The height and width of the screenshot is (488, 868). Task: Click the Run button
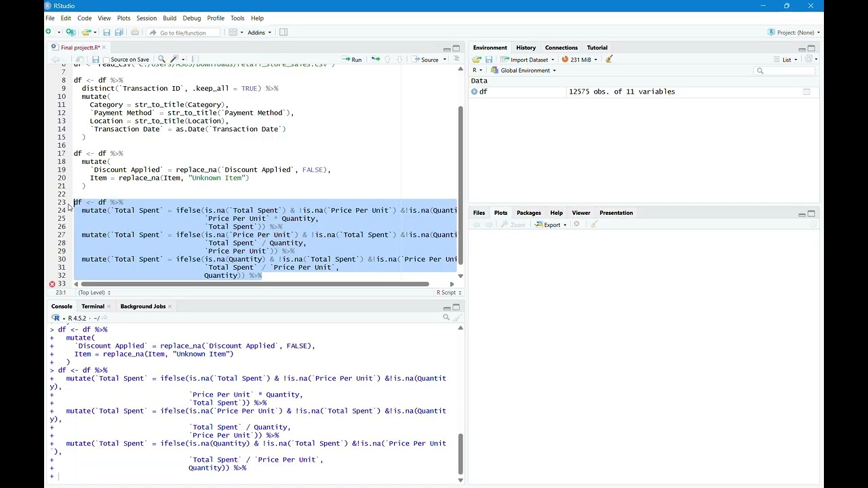[x=352, y=60]
